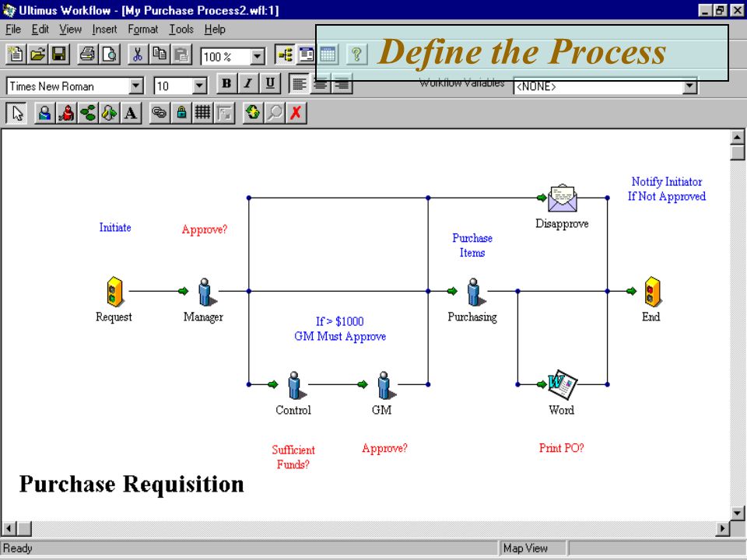Open the Tools menu
The image size is (747, 560).
(x=181, y=30)
